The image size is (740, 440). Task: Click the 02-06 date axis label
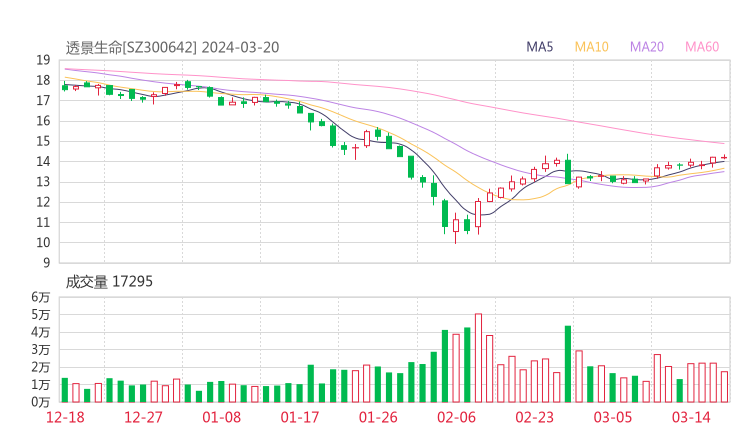(x=456, y=417)
